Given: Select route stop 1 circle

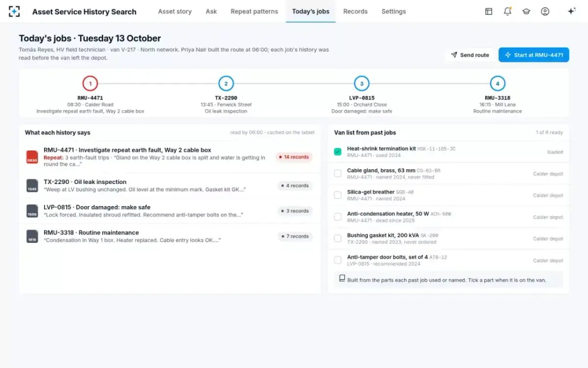Looking at the screenshot, I should click(x=90, y=83).
